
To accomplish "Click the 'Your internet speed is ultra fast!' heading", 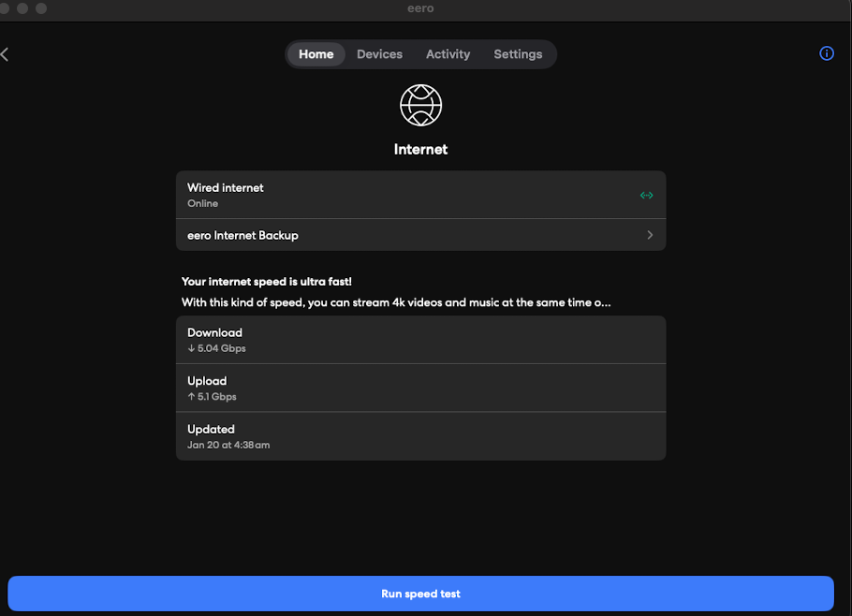I will [x=266, y=282].
